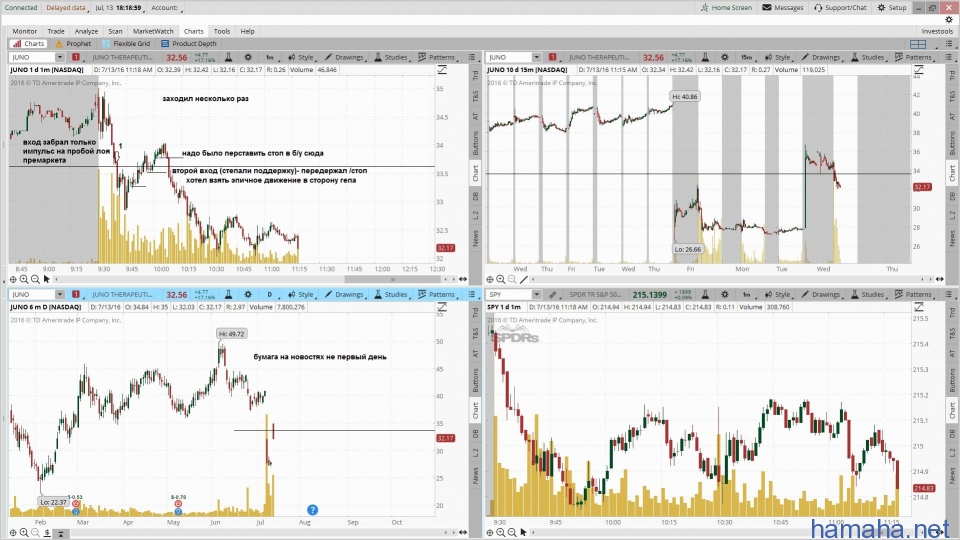Expand symbol dropdown arrow in SPY chart
Viewport: 960px width, 540px height.
536,294
